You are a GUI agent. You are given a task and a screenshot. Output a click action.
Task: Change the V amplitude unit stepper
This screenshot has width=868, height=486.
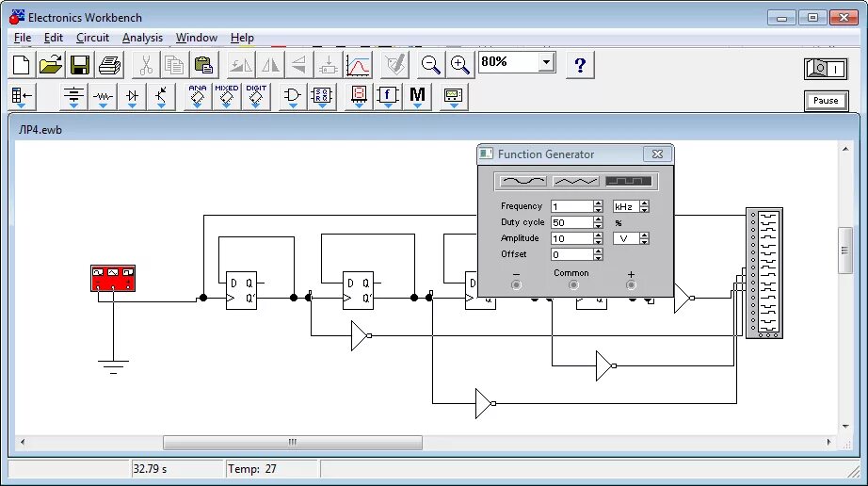click(644, 238)
